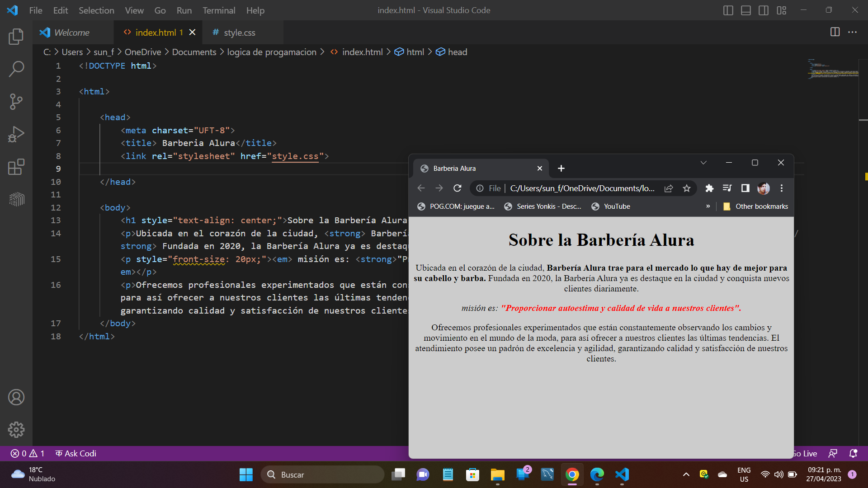Toggle warning indicator in status bar
This screenshot has height=488, width=868.
click(28, 454)
